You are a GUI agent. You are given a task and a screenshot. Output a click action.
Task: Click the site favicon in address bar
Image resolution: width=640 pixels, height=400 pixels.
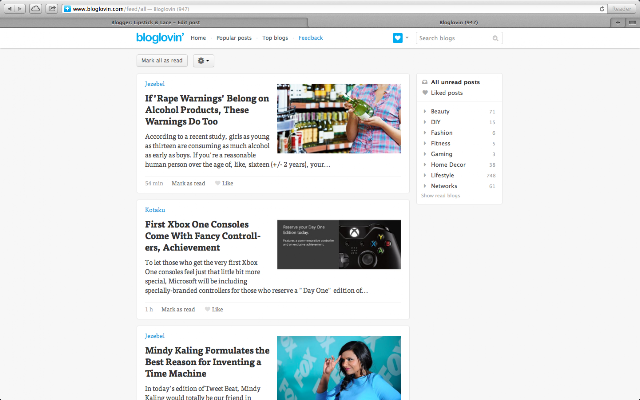click(x=67, y=9)
